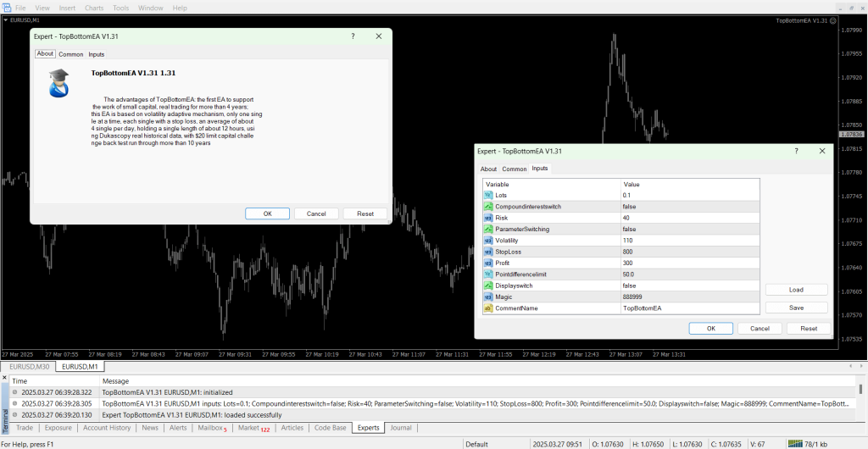This screenshot has height=449, width=868.
Task: Click the help question mark in the Inputs dialog
Action: (797, 151)
